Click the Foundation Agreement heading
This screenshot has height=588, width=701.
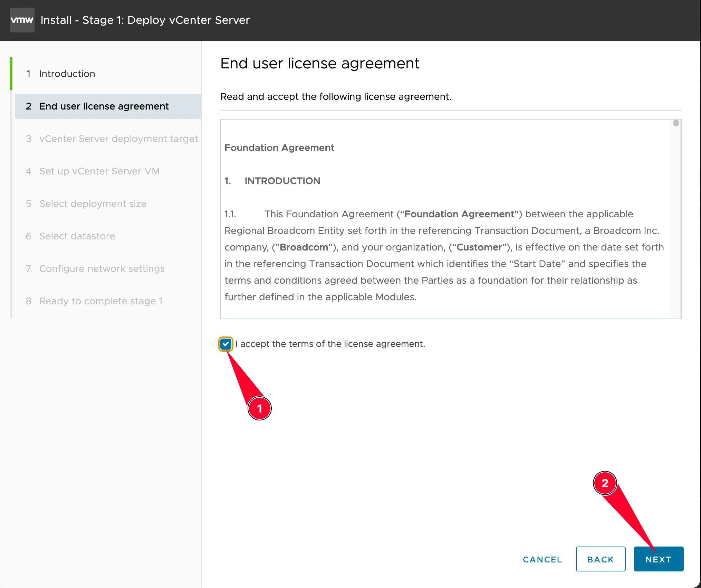(x=279, y=148)
